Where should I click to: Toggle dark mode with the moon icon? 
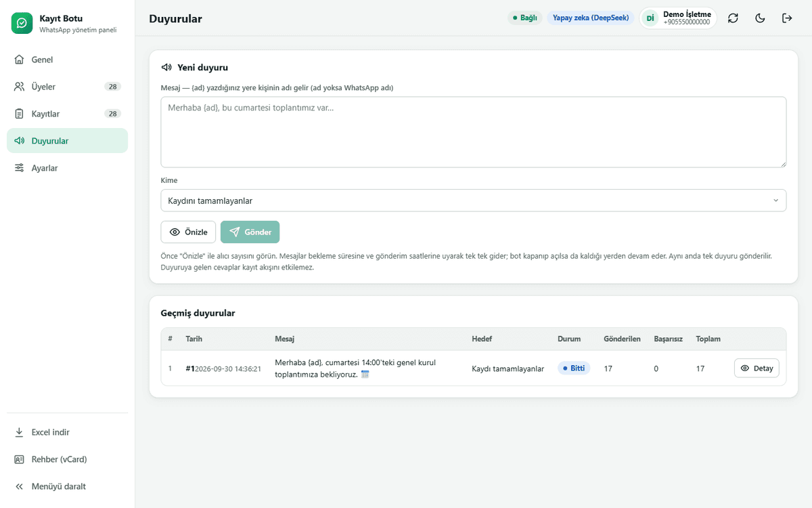pos(760,18)
